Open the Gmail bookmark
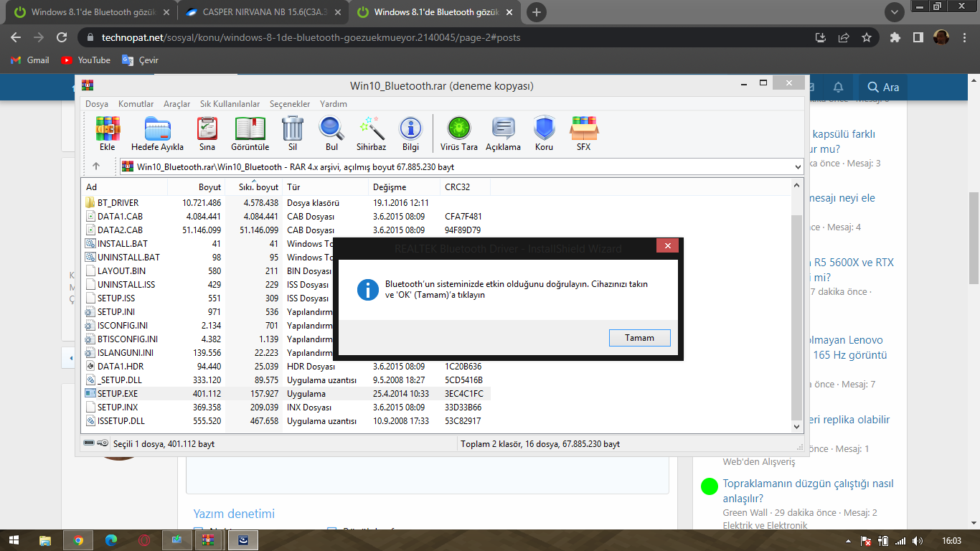This screenshot has width=980, height=551. 30,60
